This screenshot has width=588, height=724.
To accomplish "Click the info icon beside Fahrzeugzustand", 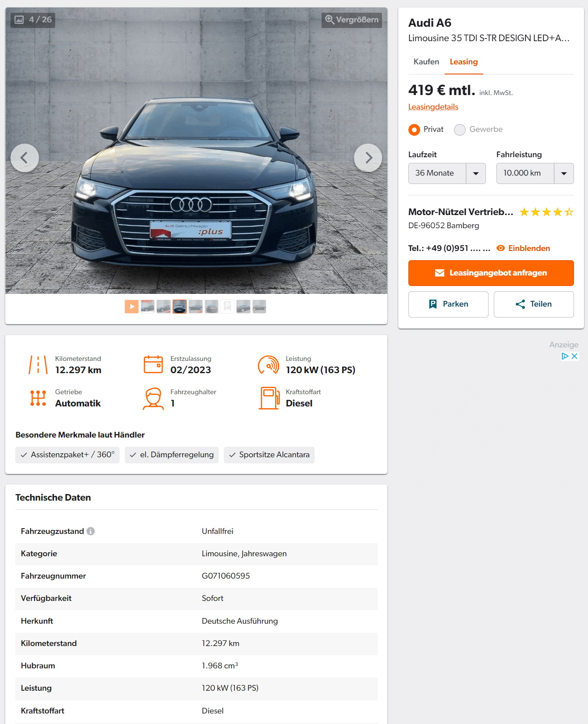I will [x=91, y=531].
